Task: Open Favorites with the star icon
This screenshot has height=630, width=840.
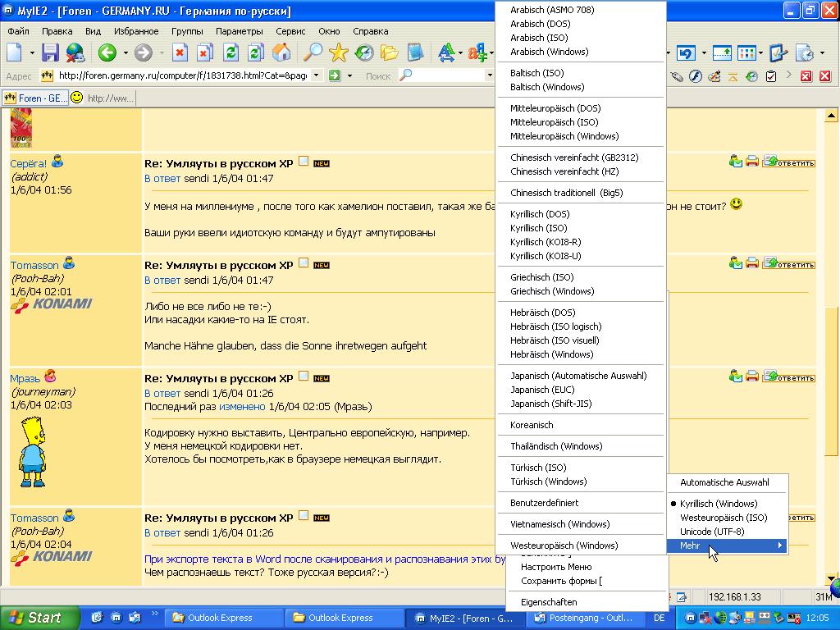Action: coord(339,52)
